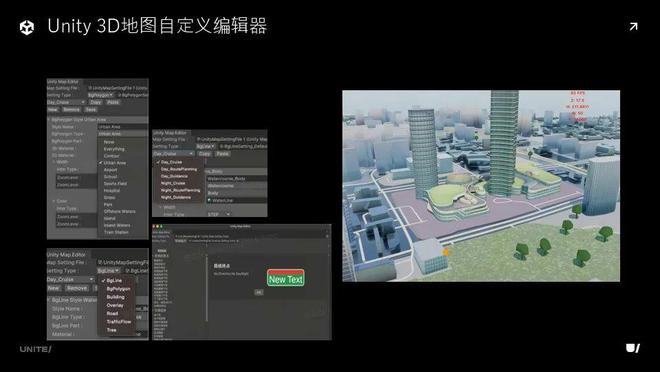Choose Night_Cruise from the mode menu
This screenshot has height=372, width=660.
coord(173,183)
